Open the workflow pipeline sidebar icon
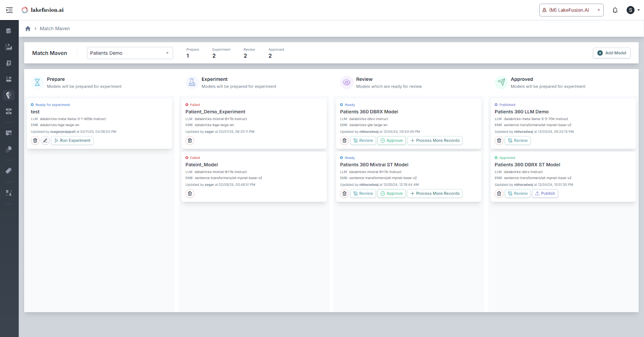This screenshot has width=644, height=337. (x=8, y=111)
